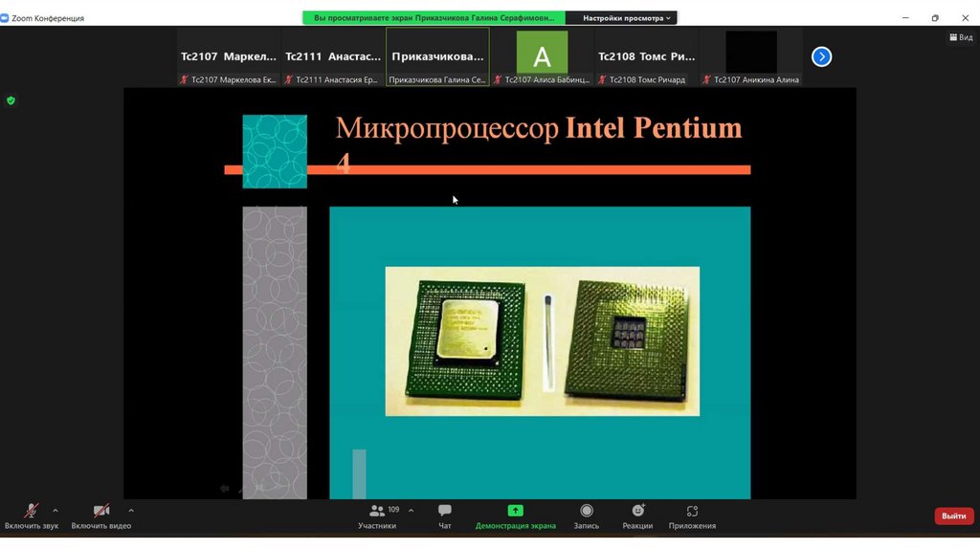Click the Pentium 4 processor photo
Screen dimensions: 980x549
(543, 341)
